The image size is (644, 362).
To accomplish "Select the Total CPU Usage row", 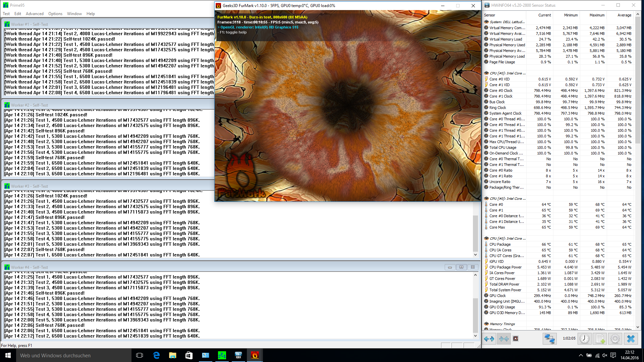I will (558, 147).
